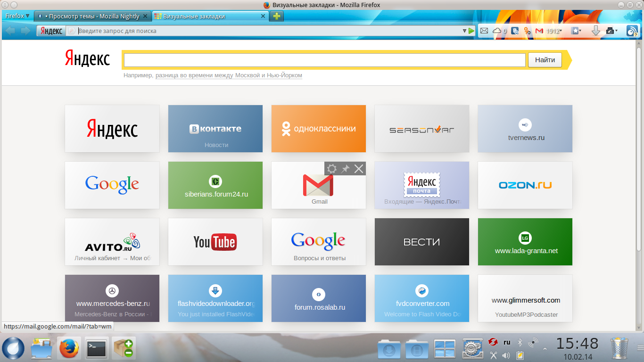Open the network icon in system tray
Screen dimensions: 644x362
point(534,342)
